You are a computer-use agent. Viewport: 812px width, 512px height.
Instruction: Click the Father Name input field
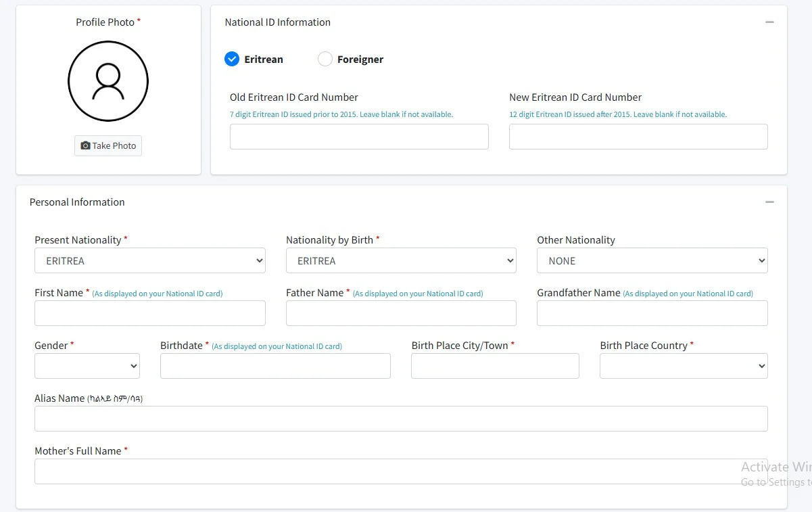coord(401,313)
